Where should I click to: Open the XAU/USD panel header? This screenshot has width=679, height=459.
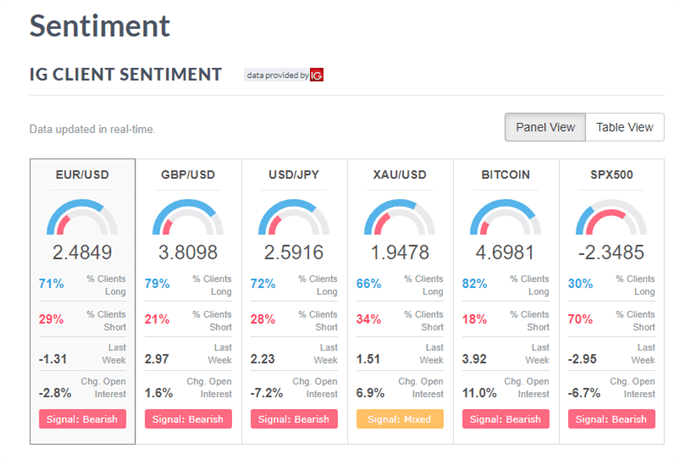click(401, 175)
